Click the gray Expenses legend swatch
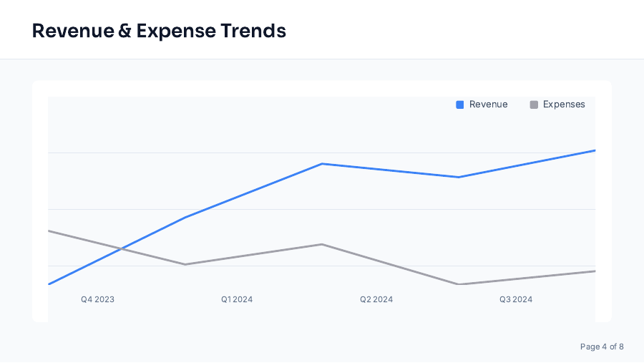This screenshot has width=644, height=363. click(x=534, y=105)
